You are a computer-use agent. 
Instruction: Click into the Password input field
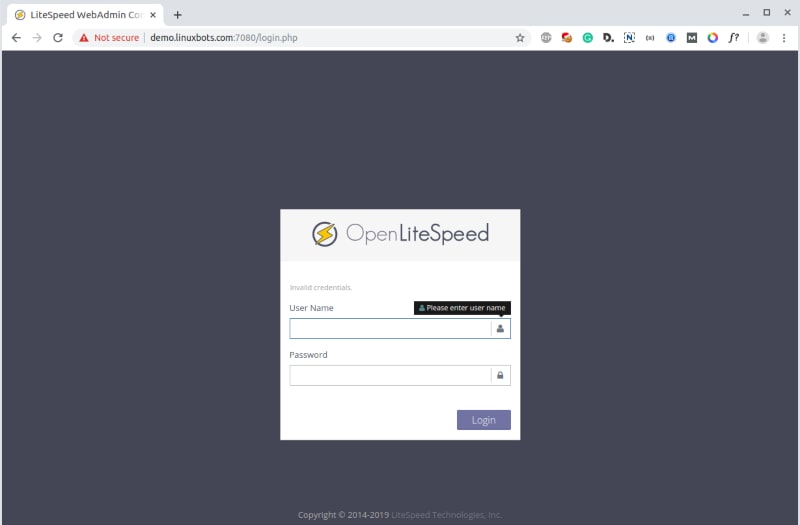click(390, 375)
